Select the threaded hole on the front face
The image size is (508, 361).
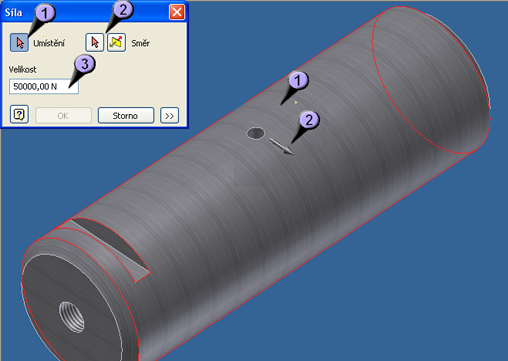[x=71, y=317]
